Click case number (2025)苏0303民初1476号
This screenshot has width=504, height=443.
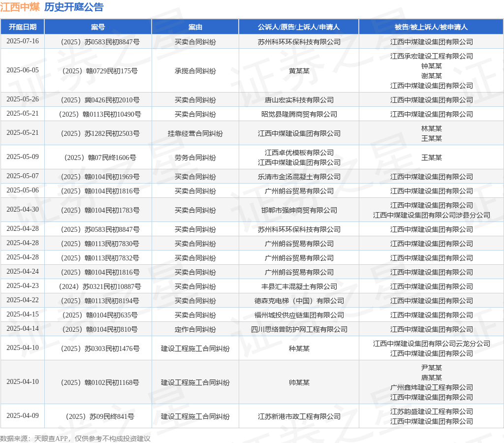[100, 348]
